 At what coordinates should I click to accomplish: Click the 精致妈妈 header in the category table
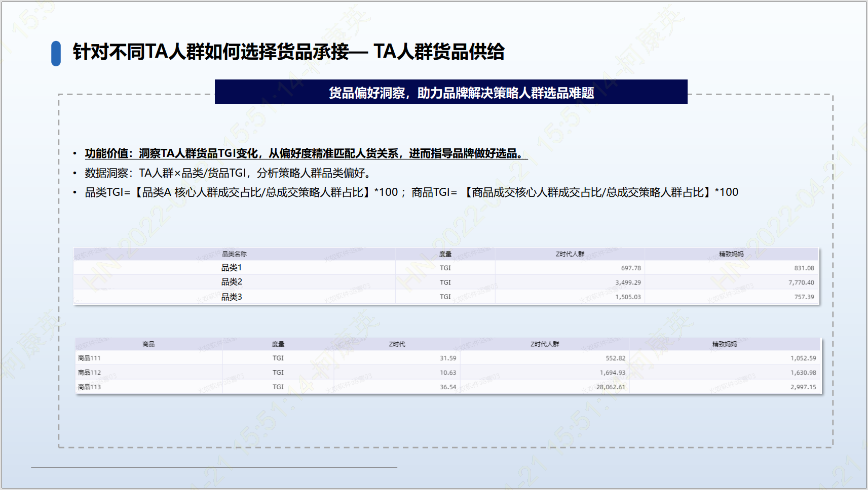click(x=731, y=254)
